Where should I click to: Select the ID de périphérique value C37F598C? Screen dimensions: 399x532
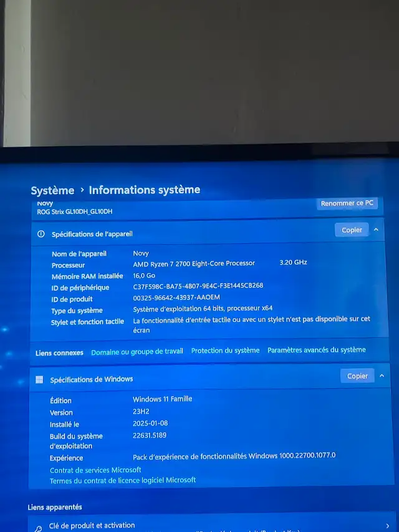pos(198,286)
